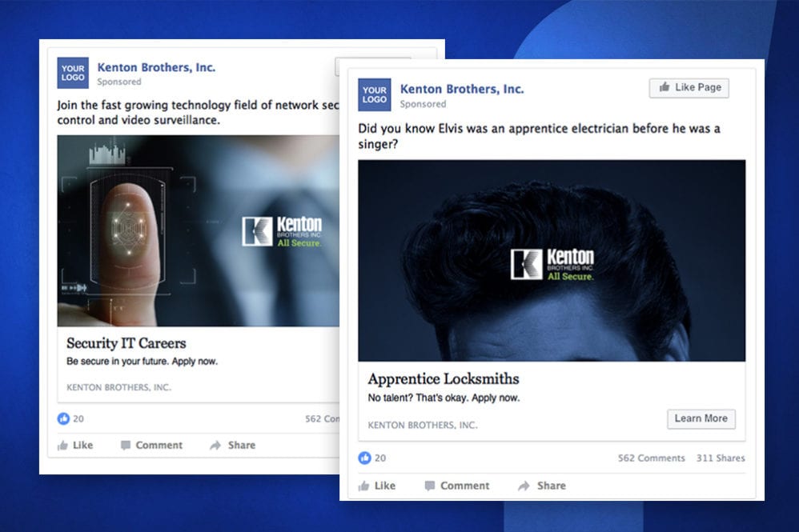This screenshot has width=799, height=532.
Task: Click the Sponsored label on the Security IT ad
Action: [x=119, y=82]
